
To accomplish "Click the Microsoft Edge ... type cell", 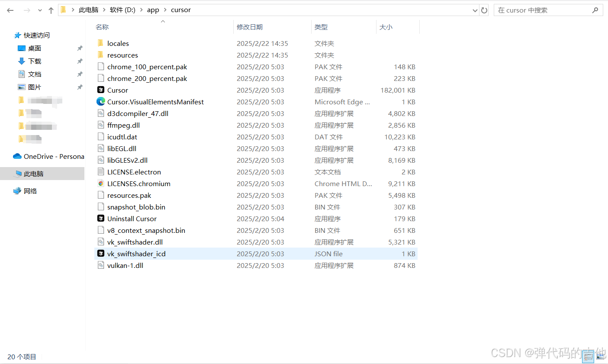I will pos(342,102).
